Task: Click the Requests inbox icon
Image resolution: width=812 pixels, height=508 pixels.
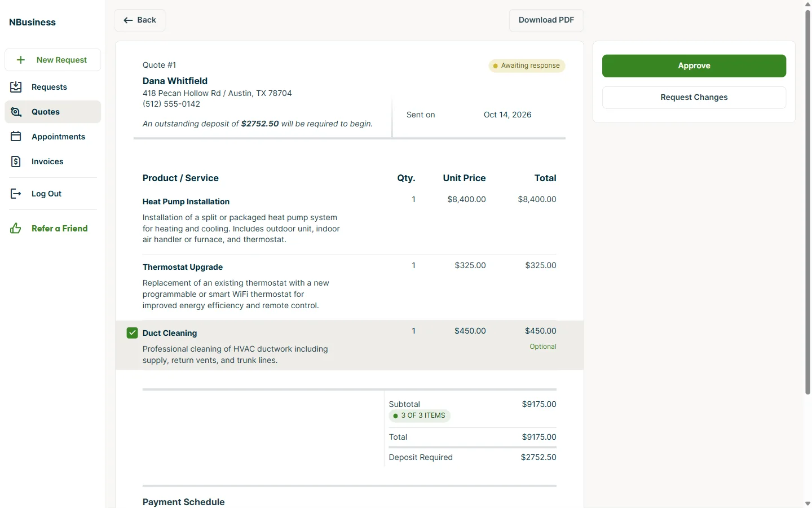Action: (x=16, y=87)
